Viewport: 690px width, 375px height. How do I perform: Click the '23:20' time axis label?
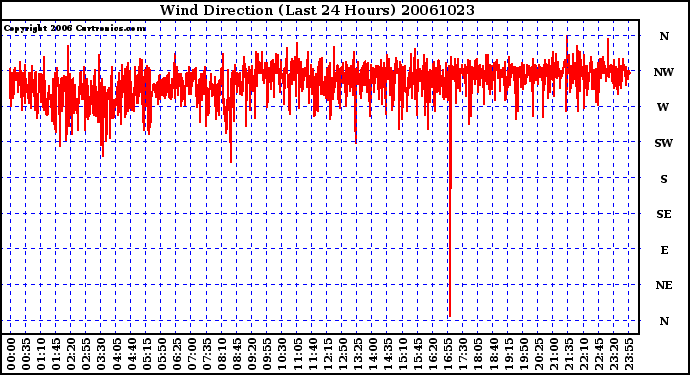coord(614,354)
